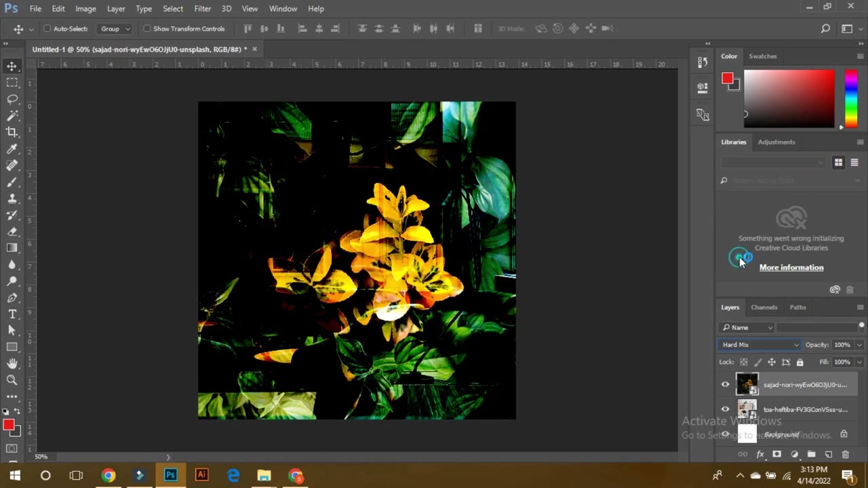Select the Rectangular Marquee tool
The image size is (868, 488).
(12, 82)
